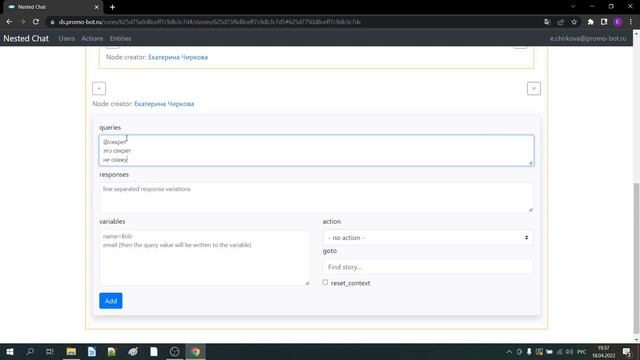The height and width of the screenshot is (360, 640).
Task: Open OBS Studio from the taskbar
Action: pos(174,351)
